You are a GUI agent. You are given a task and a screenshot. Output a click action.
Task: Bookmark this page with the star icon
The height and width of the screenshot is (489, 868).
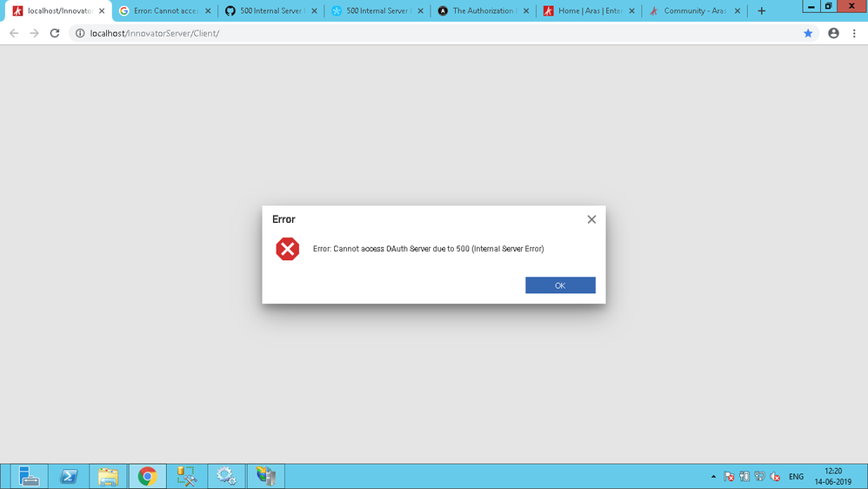point(808,33)
